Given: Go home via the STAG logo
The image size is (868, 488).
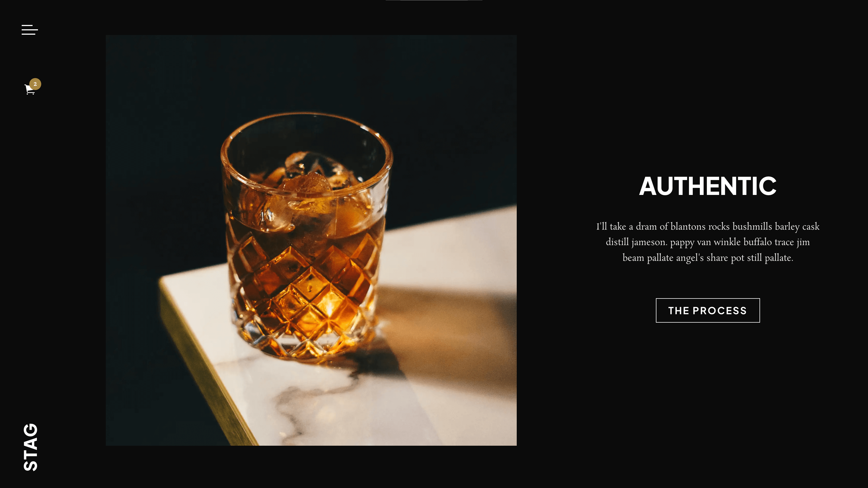Looking at the screenshot, I should click(30, 447).
